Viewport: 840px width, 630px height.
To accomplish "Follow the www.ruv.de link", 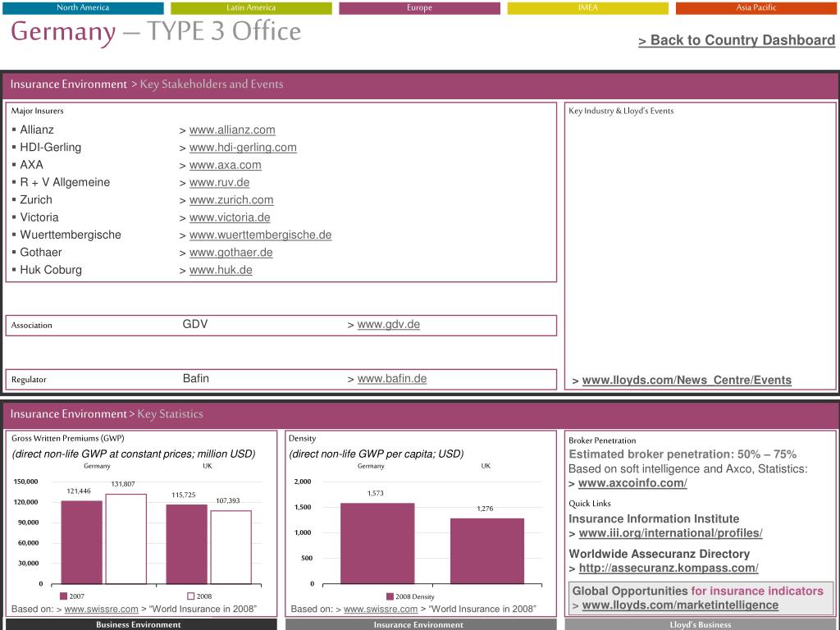I will 219,182.
